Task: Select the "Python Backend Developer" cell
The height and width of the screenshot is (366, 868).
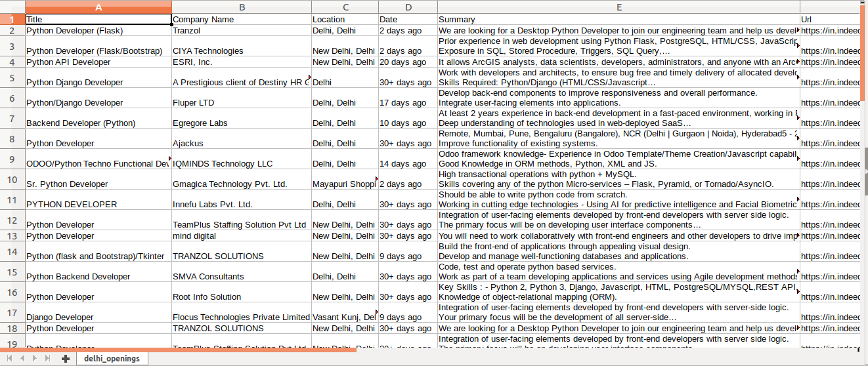Action: point(98,272)
